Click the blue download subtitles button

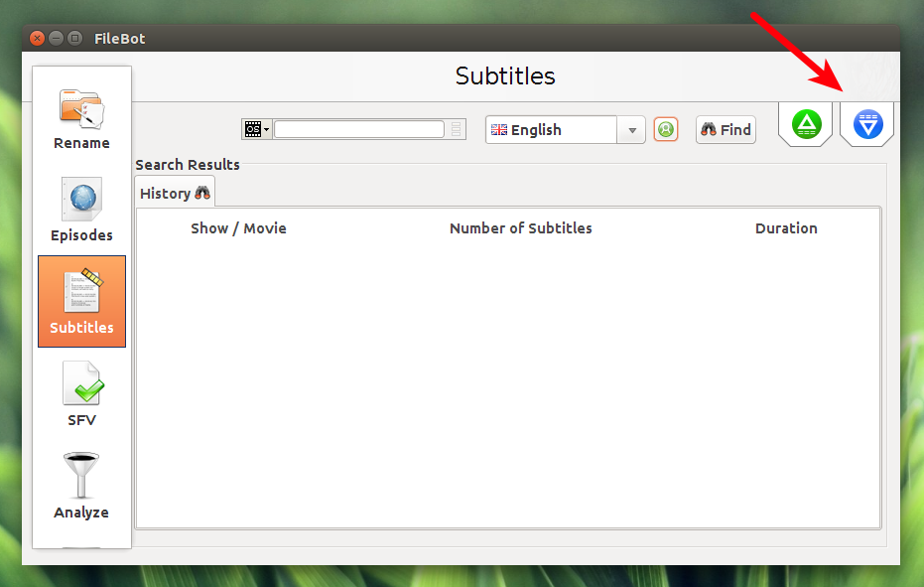point(867,124)
